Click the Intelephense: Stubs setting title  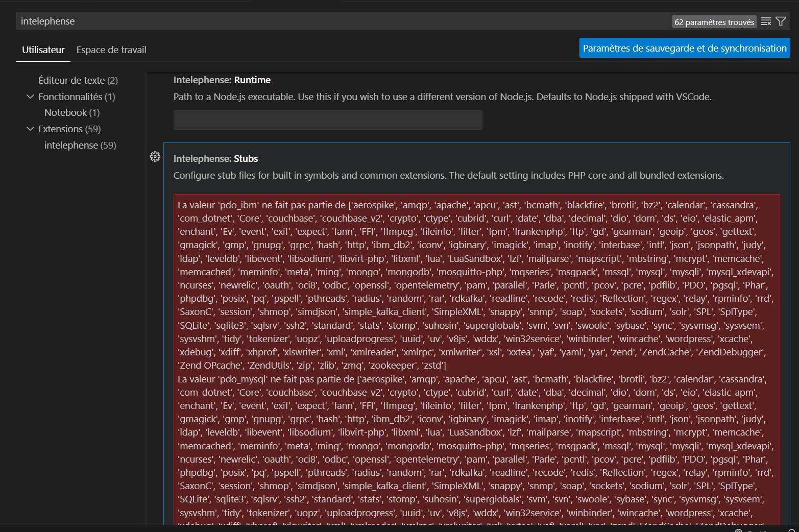[215, 159]
